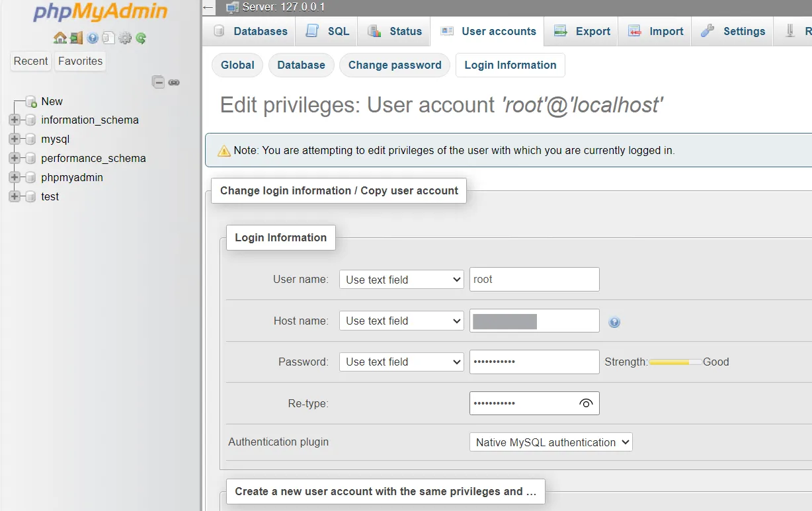This screenshot has height=511, width=812.
Task: Reload the navigation panel with the green refresh icon
Action: (141, 38)
